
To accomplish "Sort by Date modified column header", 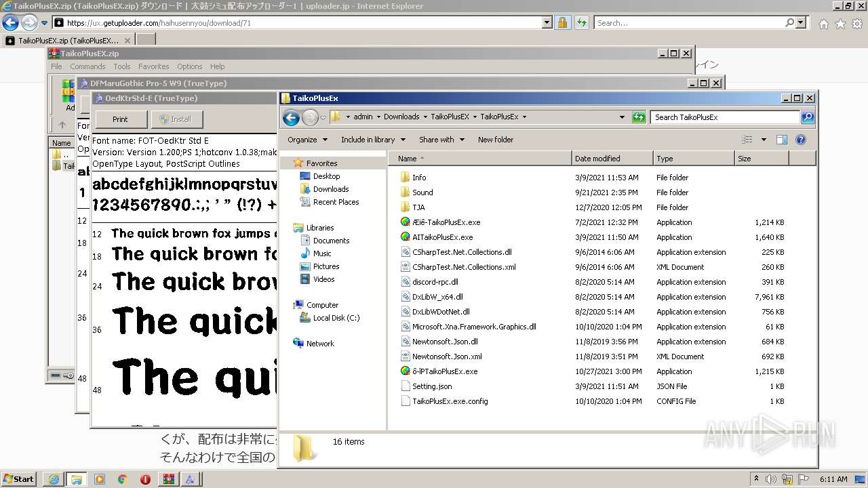I will tap(612, 159).
